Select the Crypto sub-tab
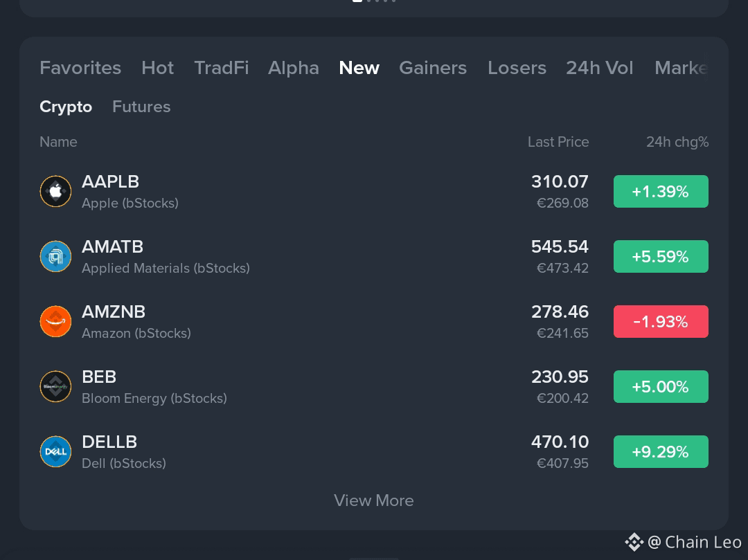 [66, 107]
